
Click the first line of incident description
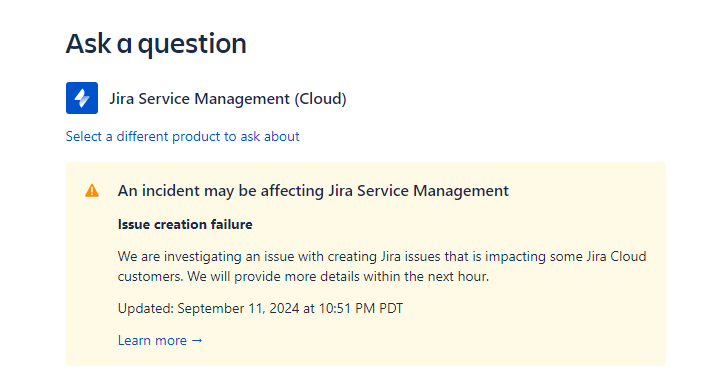pyautogui.click(x=382, y=256)
